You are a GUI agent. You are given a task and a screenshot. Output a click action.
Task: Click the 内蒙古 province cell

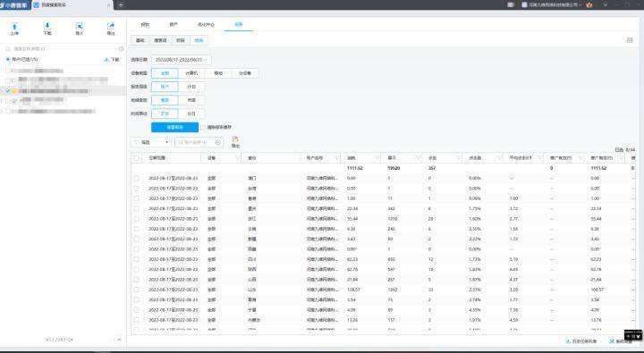[x=254, y=320]
